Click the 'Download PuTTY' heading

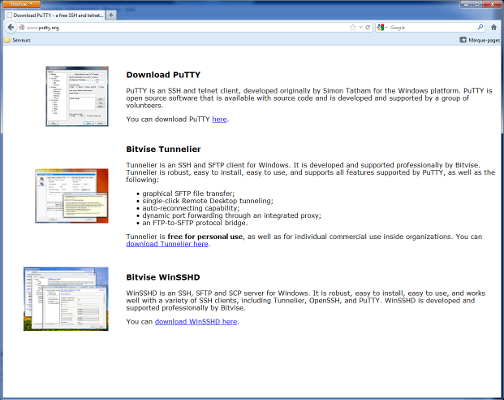[x=163, y=75]
